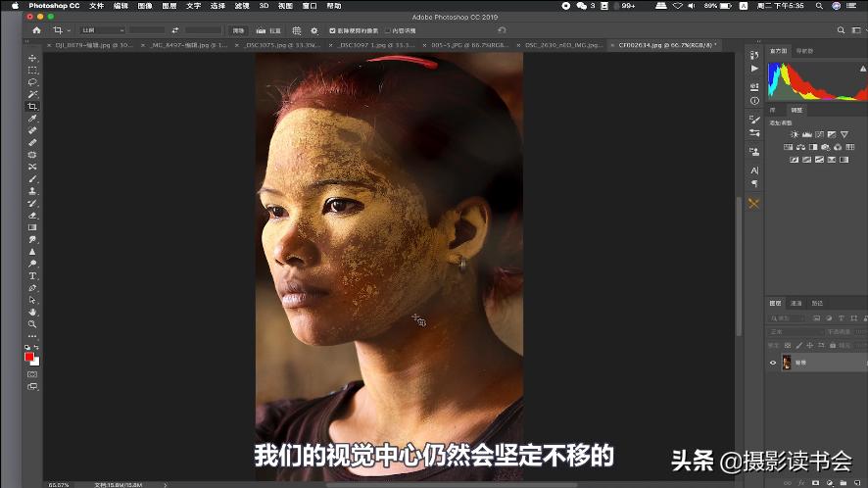
Task: Select the Eraser tool
Action: pos(32,216)
